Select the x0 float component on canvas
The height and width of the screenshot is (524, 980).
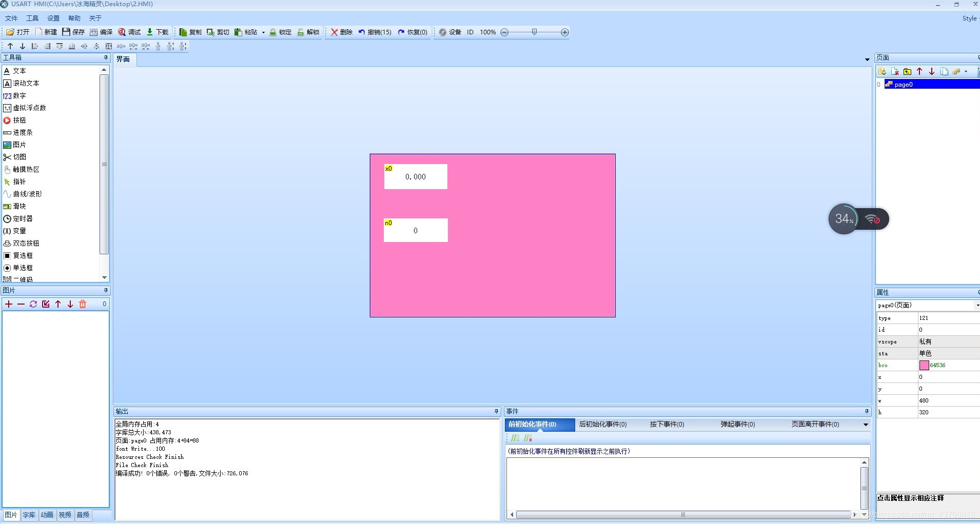tap(416, 176)
